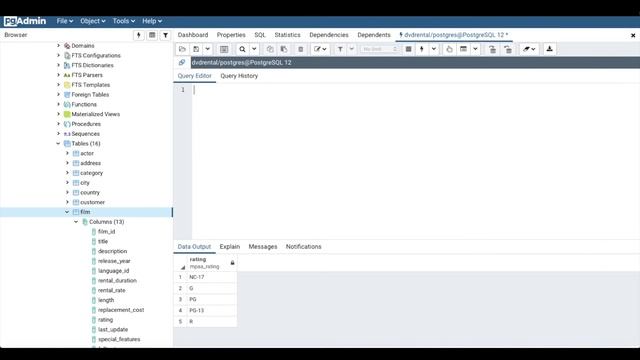Image resolution: width=640 pixels, height=360 pixels.
Task: Select the NC-17 cell in results
Action: click(x=212, y=277)
